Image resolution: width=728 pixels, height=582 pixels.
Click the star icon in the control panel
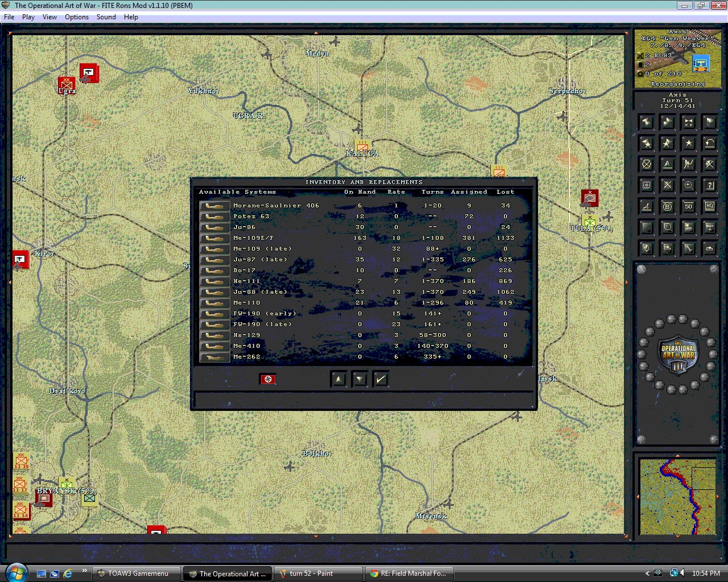689,143
